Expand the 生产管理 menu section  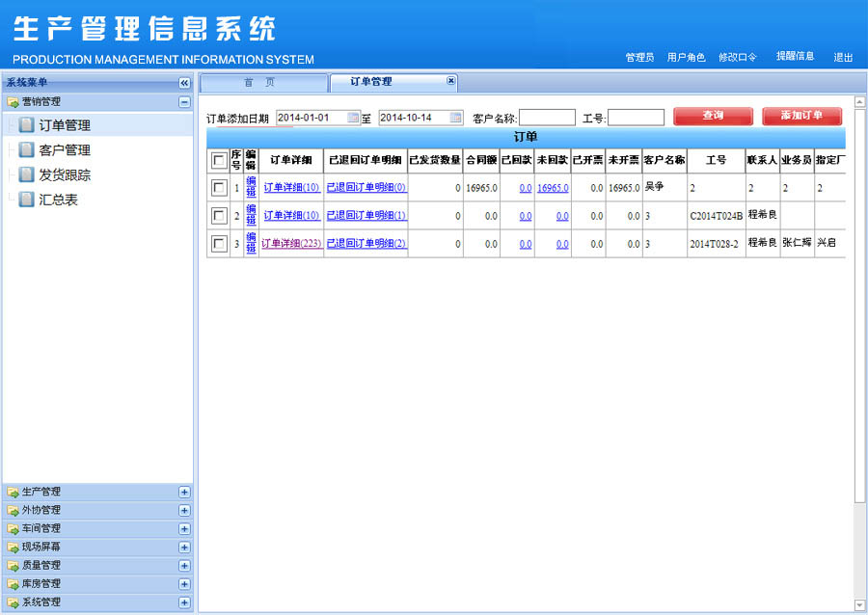coord(184,493)
